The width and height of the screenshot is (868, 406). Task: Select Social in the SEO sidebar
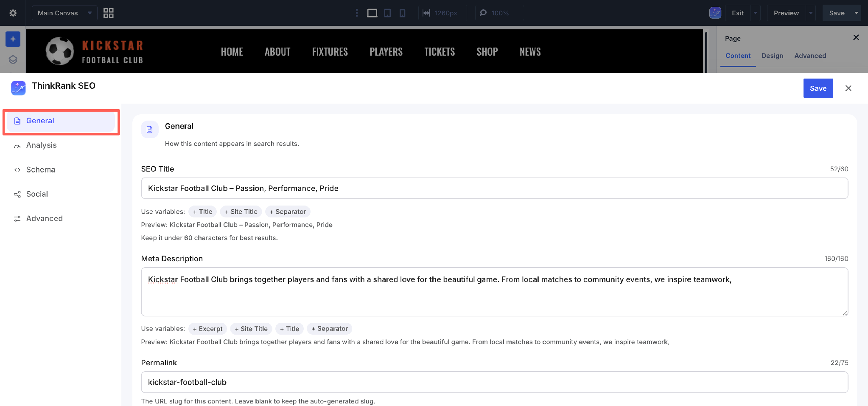click(61, 194)
